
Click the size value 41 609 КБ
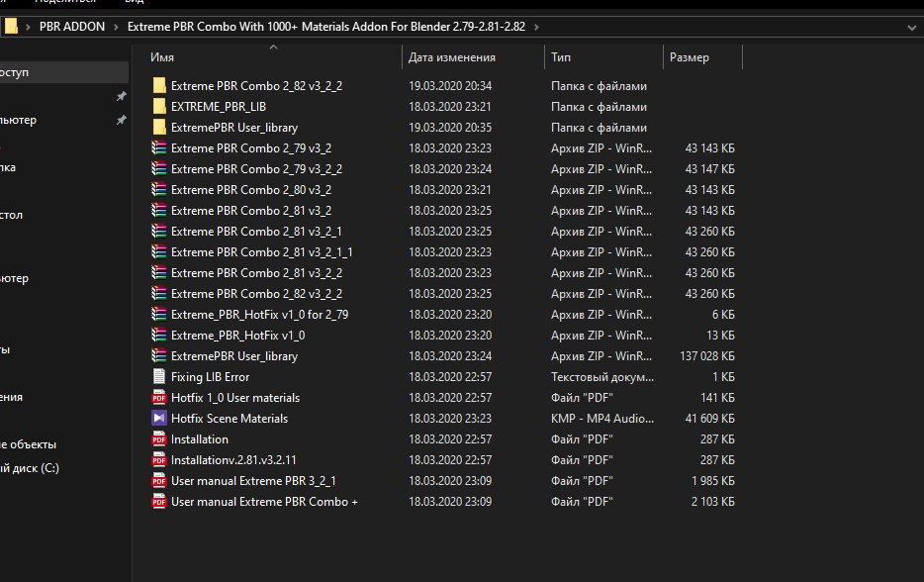coord(709,418)
